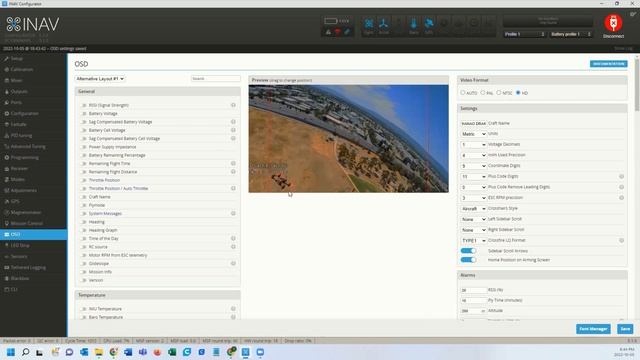
Task: Click the help icon beside Remaining Flight Time
Action: coord(233,163)
